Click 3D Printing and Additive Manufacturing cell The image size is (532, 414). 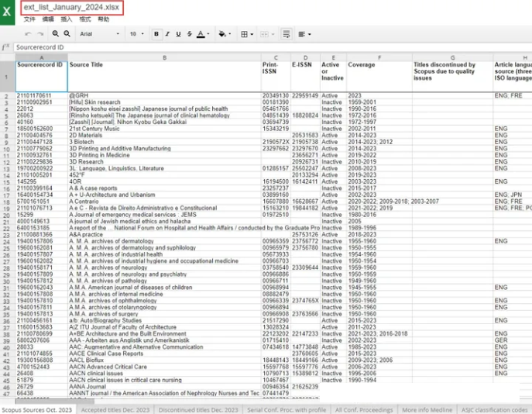tap(164, 148)
